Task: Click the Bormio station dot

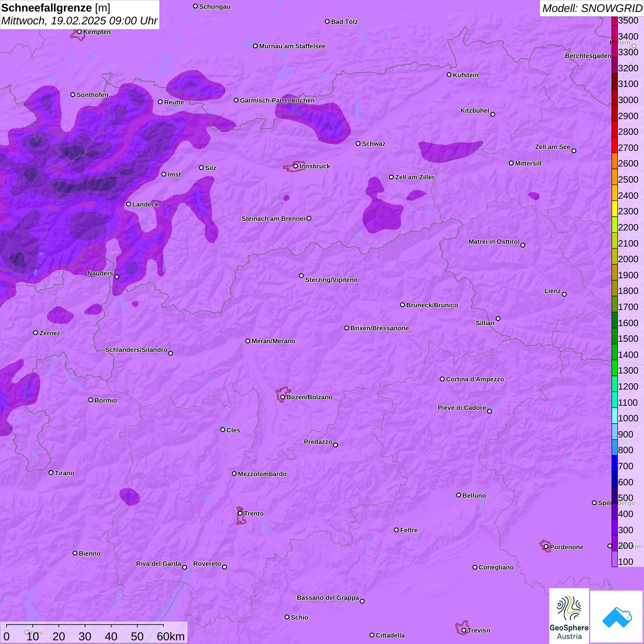Action: (x=91, y=400)
